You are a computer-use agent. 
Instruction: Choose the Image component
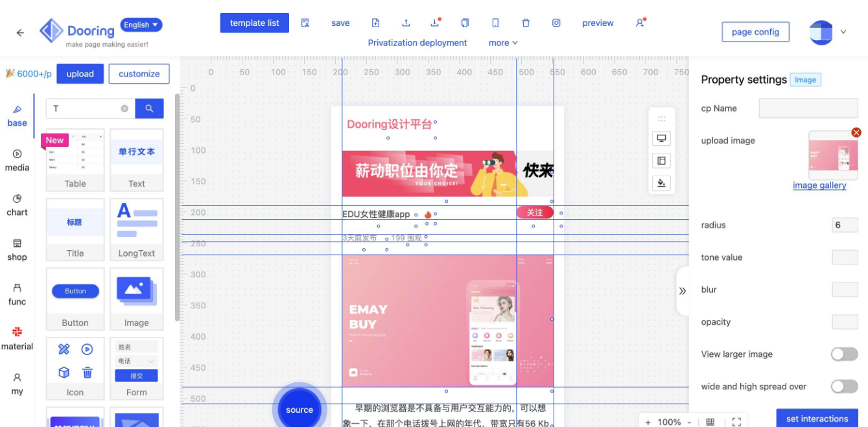137,299
